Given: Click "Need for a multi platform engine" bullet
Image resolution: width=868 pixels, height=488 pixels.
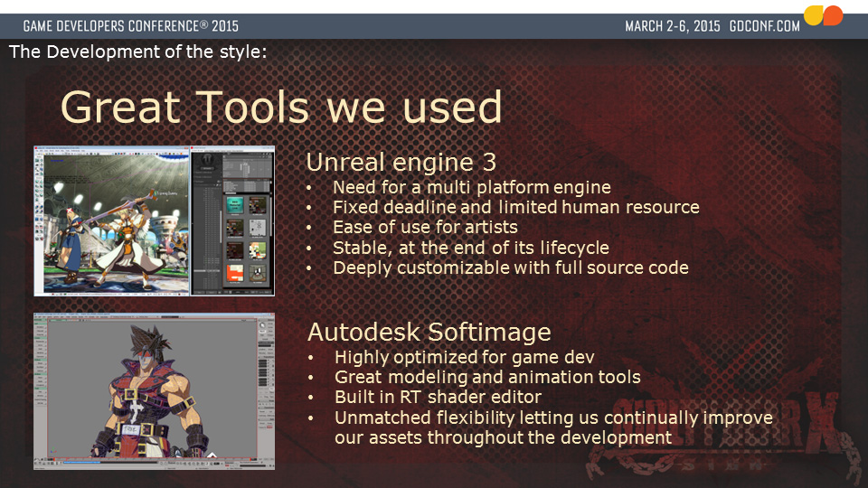Looking at the screenshot, I should (472, 188).
